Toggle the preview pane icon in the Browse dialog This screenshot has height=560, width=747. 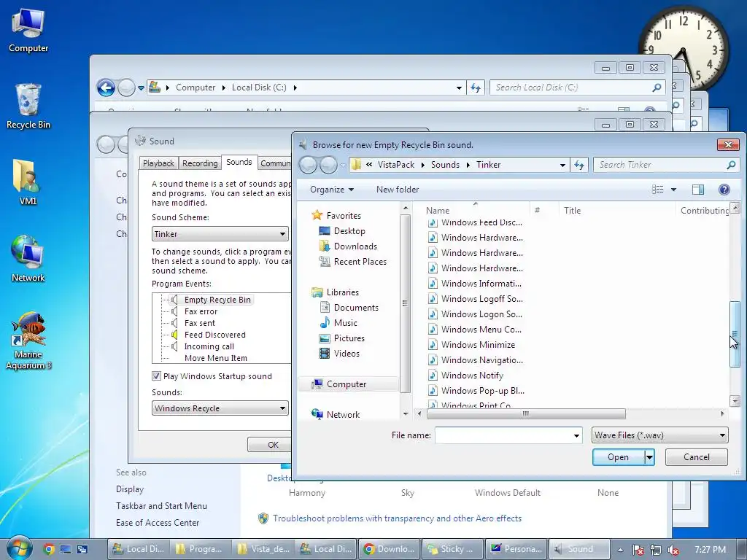point(697,190)
